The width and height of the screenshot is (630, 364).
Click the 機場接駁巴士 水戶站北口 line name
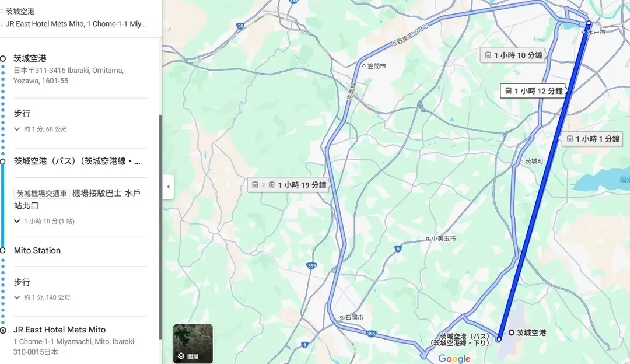click(x=77, y=199)
